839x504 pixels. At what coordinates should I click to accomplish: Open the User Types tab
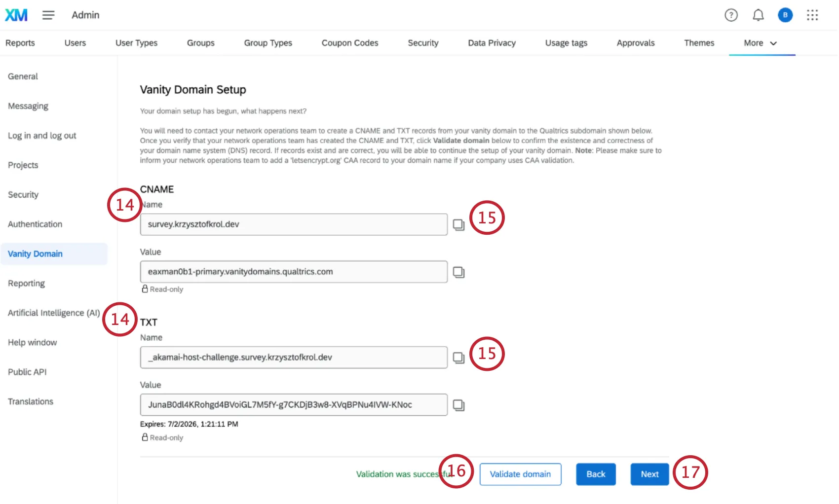(x=136, y=43)
